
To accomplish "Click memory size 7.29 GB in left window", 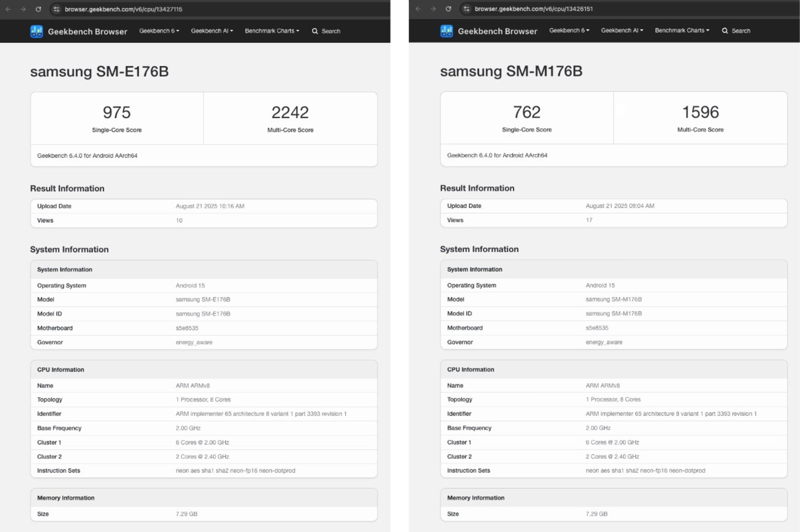I will [x=187, y=514].
